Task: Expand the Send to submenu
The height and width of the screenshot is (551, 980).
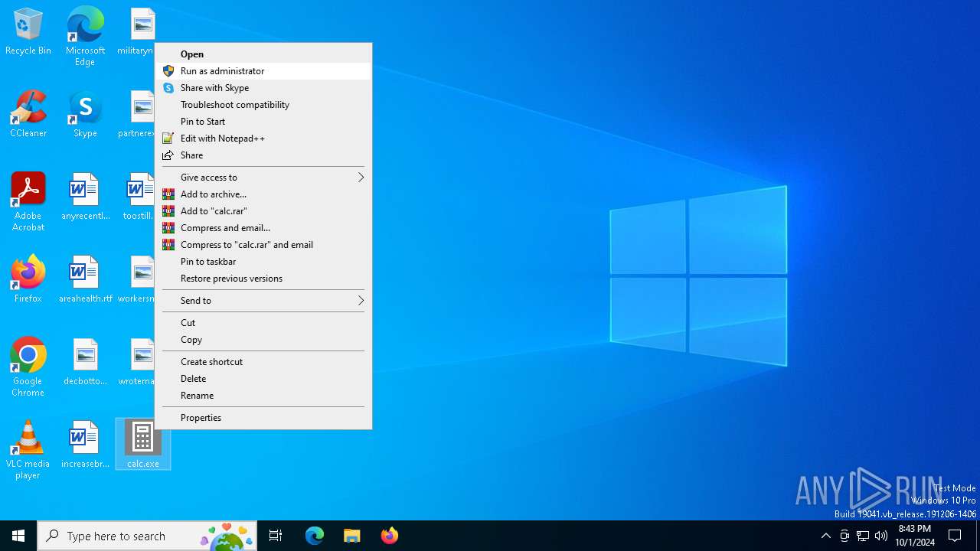Action: pos(263,301)
